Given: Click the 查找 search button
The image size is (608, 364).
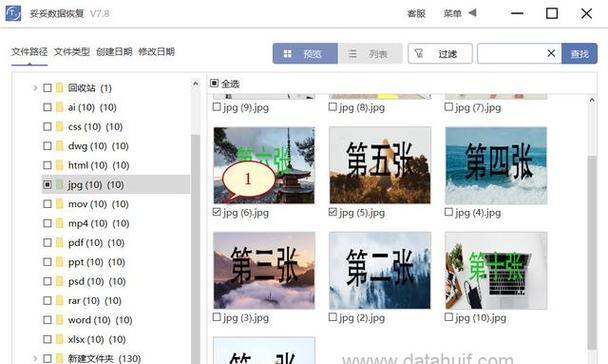Looking at the screenshot, I should 580,53.
